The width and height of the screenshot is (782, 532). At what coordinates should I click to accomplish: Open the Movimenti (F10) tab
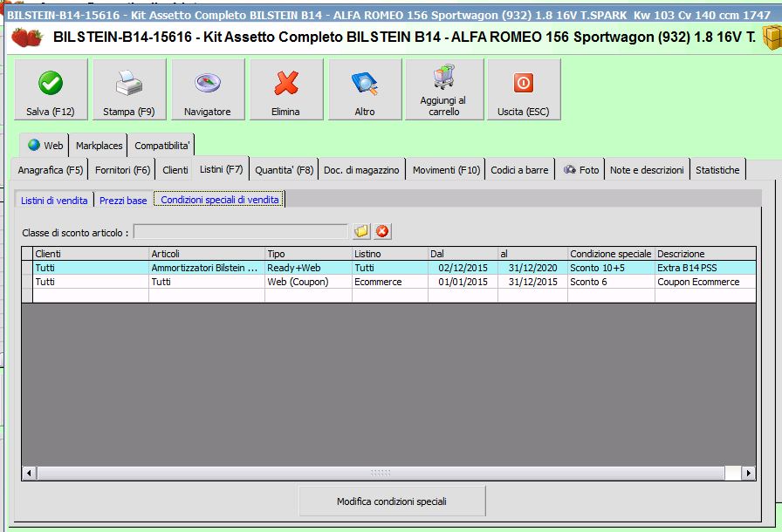[446, 170]
